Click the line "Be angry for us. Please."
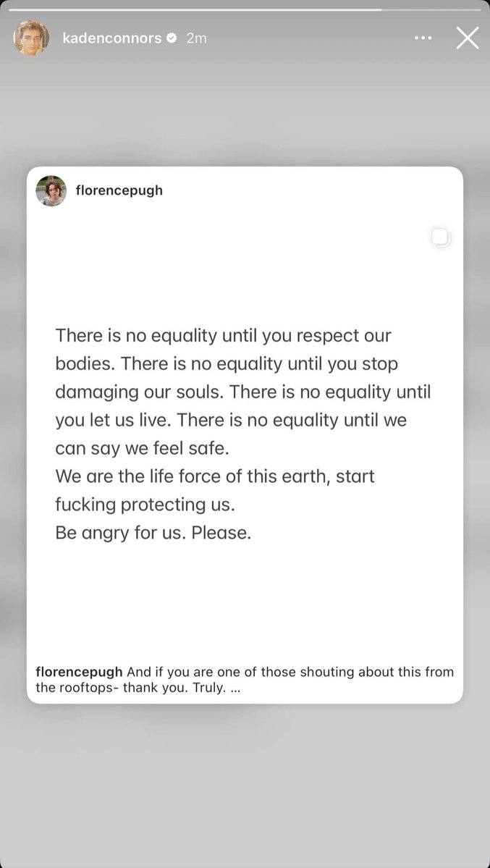Image resolution: width=490 pixels, height=868 pixels. [x=153, y=533]
